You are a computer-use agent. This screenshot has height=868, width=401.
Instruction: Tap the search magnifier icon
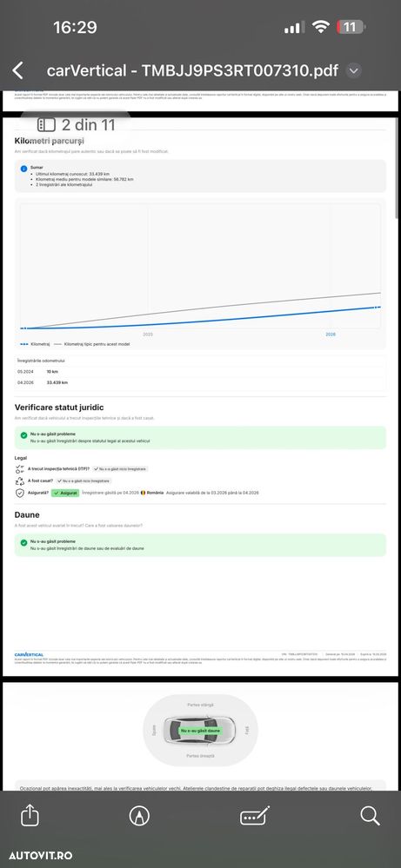pos(370,815)
